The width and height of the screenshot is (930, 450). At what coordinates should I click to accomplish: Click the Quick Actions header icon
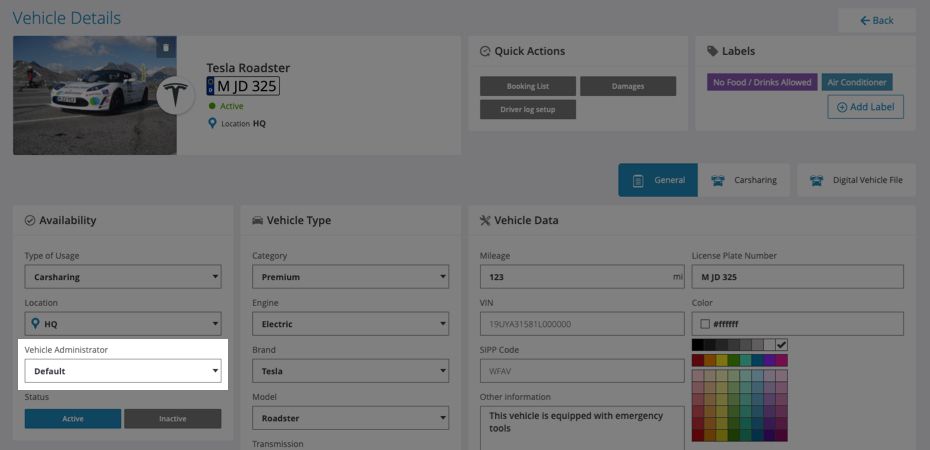point(485,52)
